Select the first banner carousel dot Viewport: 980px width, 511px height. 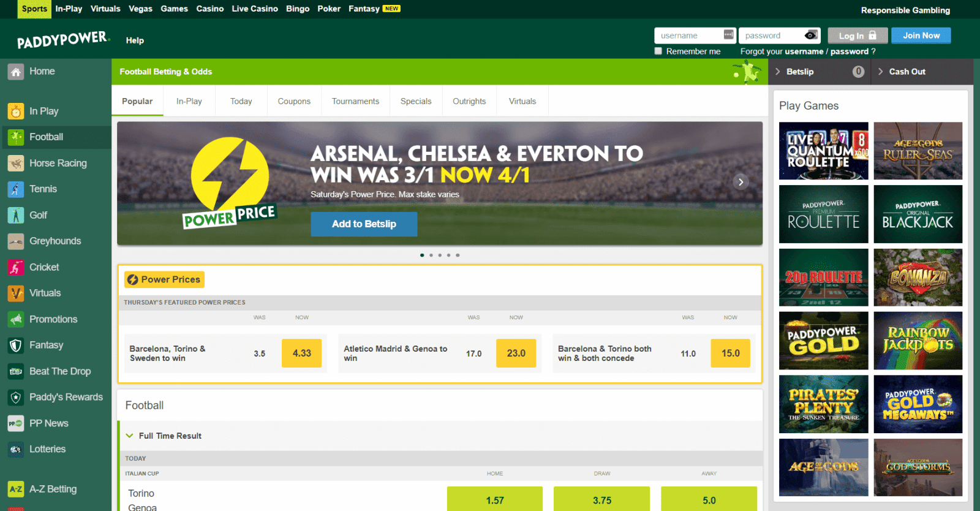(x=422, y=255)
